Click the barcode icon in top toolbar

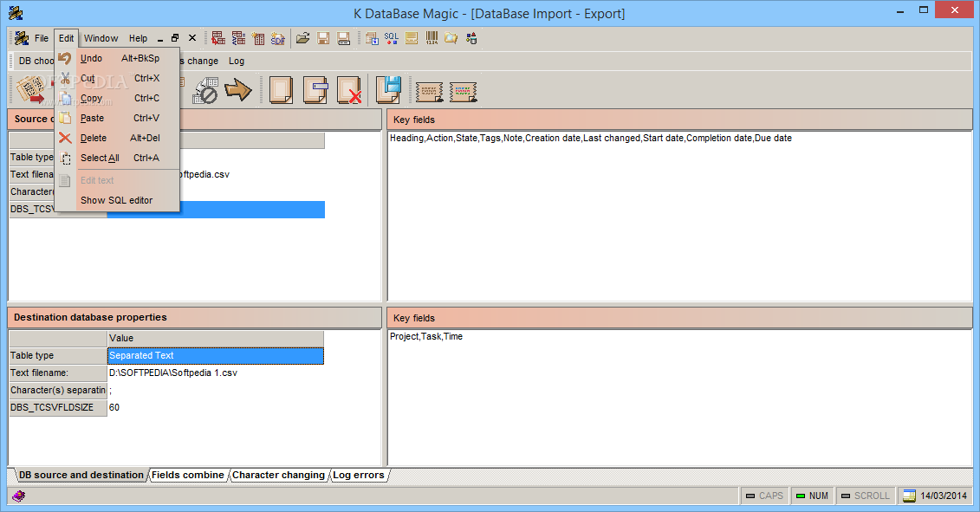pyautogui.click(x=432, y=38)
